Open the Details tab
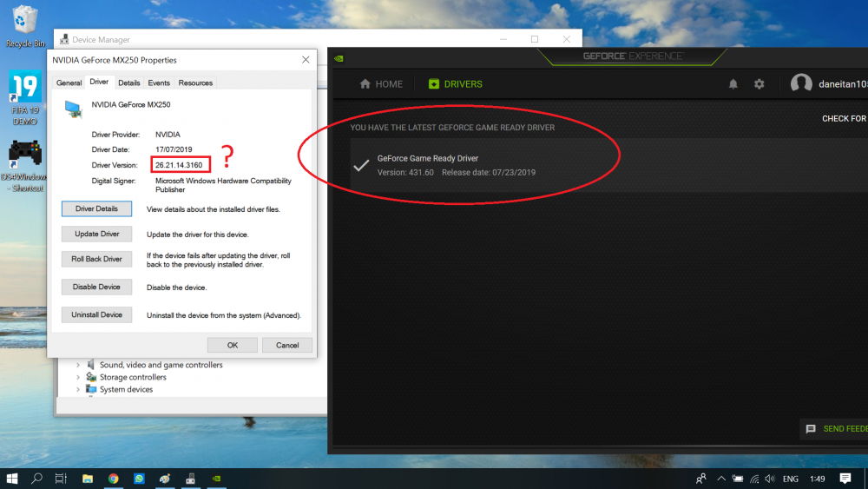 pos(129,83)
